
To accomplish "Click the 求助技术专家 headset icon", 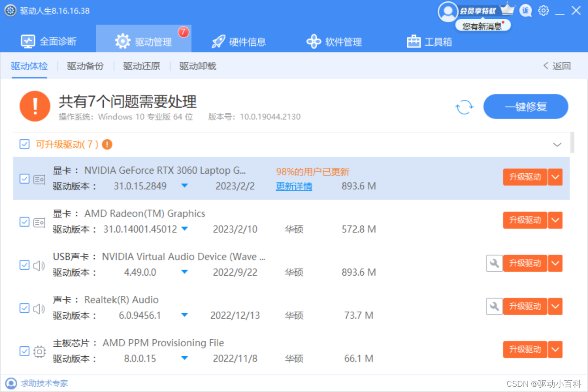I will (x=11, y=383).
